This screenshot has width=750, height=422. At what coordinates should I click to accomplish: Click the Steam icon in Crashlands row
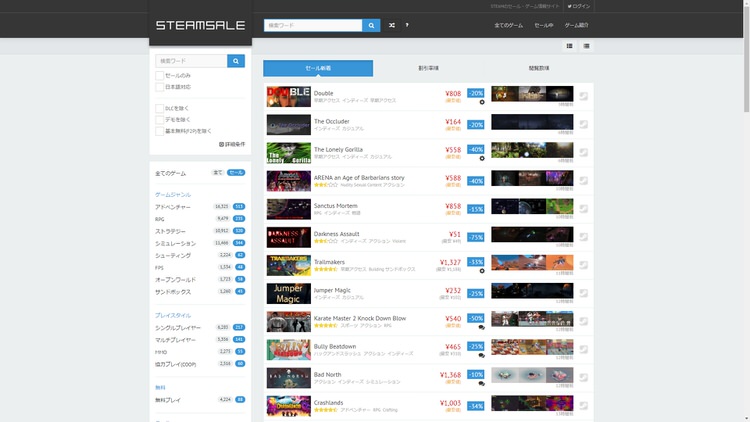[x=584, y=406]
